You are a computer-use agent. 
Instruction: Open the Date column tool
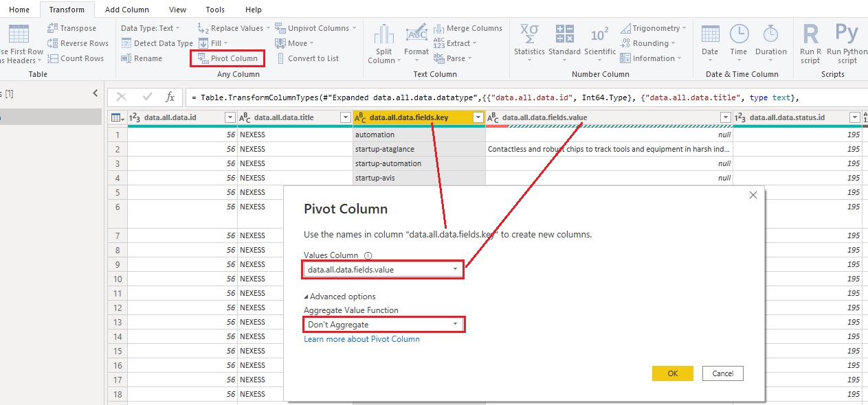pyautogui.click(x=710, y=44)
